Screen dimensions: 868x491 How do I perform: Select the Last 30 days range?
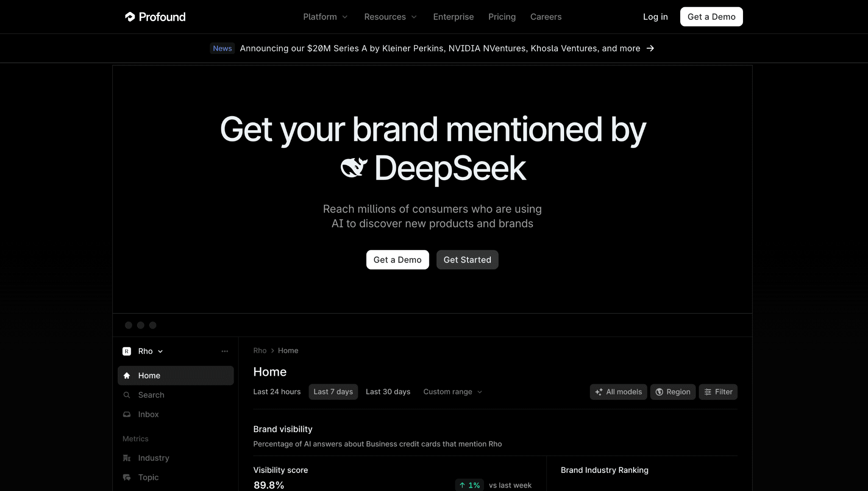point(388,392)
